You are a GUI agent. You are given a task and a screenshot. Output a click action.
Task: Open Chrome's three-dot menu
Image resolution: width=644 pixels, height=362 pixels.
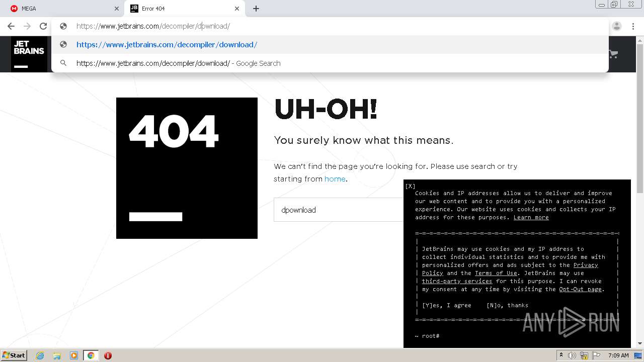tap(633, 26)
